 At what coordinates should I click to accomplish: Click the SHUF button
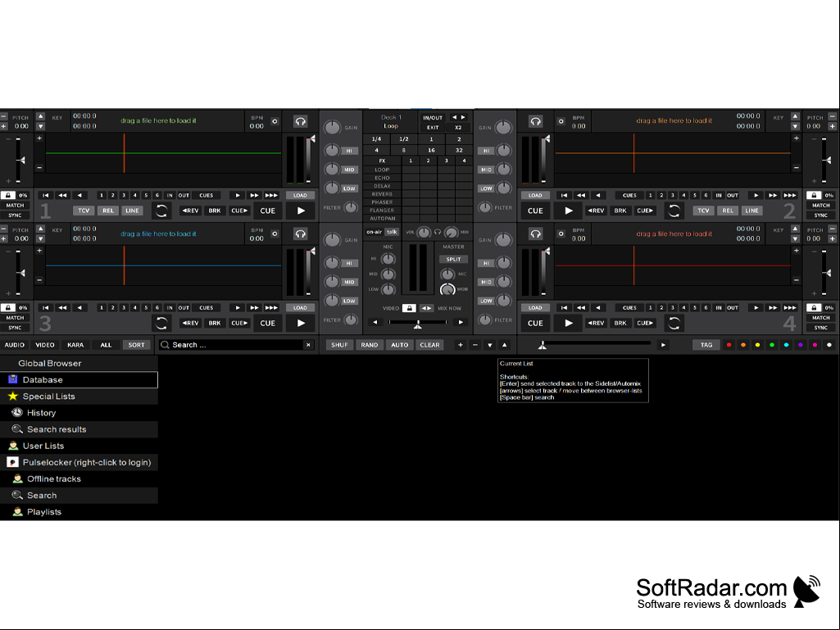pyautogui.click(x=339, y=345)
